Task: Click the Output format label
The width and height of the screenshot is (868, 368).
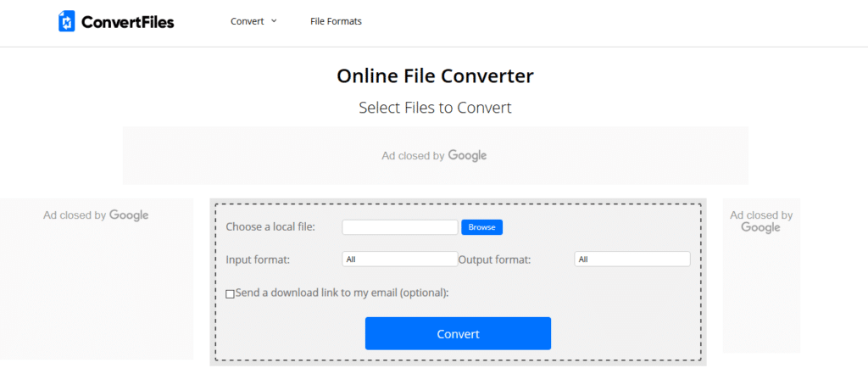Action: pyautogui.click(x=494, y=259)
